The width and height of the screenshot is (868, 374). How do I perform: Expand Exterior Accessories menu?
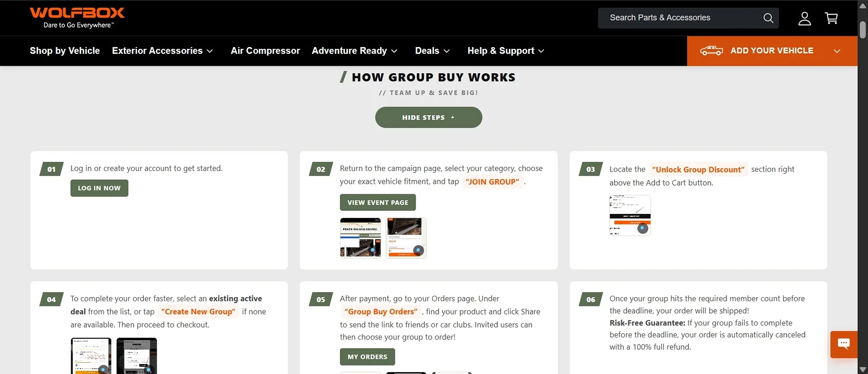[163, 51]
